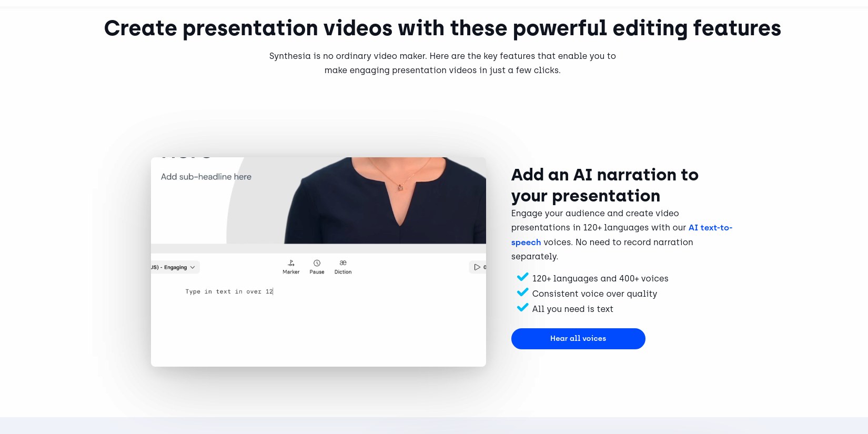Click the text 'Consistent voice over quality'
Viewport: 868px width, 434px height.
pos(594,294)
